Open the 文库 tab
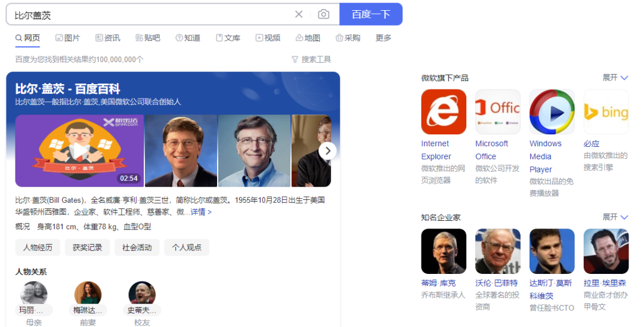 [x=228, y=38]
